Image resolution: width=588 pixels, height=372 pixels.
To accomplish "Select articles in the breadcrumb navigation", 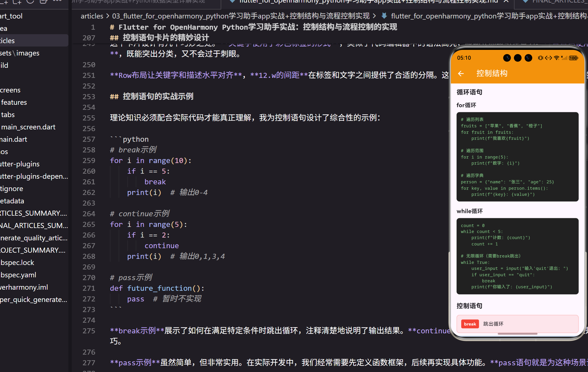I will coord(92,16).
